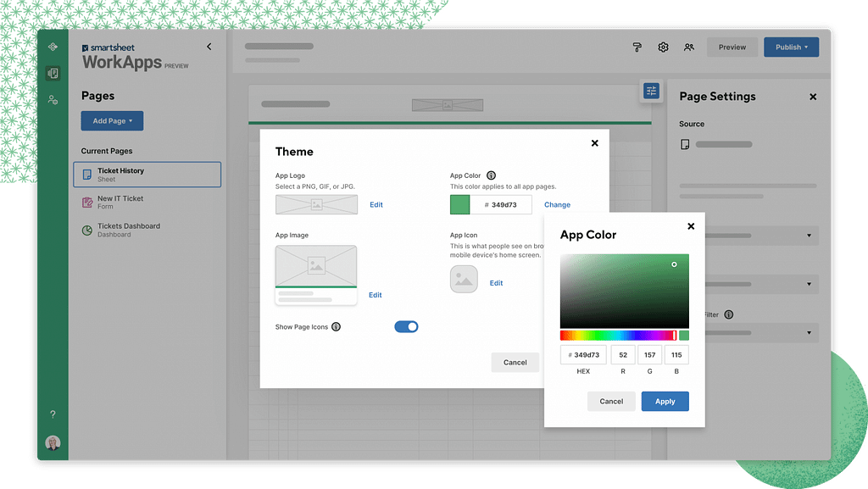Close the Theme dialog

(594, 143)
